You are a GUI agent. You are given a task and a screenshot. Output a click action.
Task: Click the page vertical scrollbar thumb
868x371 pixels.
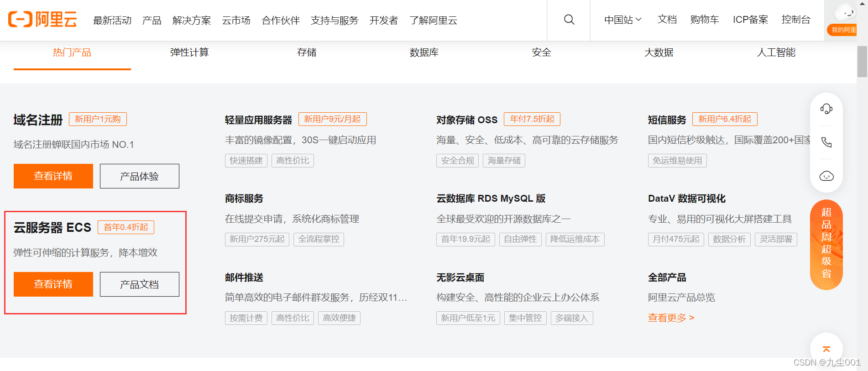coord(862,62)
